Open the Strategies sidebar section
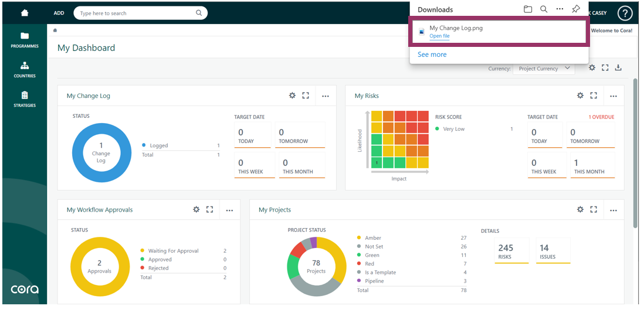Image resolution: width=644 pixels, height=309 pixels. tap(25, 99)
